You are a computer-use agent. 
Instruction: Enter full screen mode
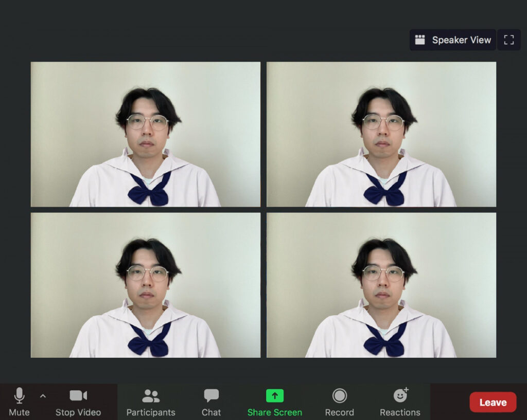509,40
